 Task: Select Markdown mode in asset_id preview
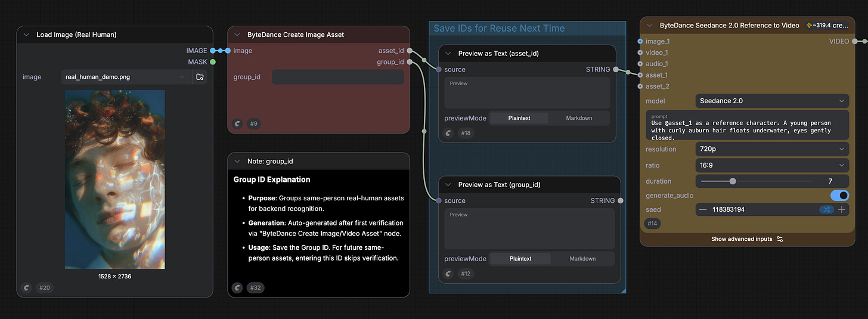tap(579, 118)
